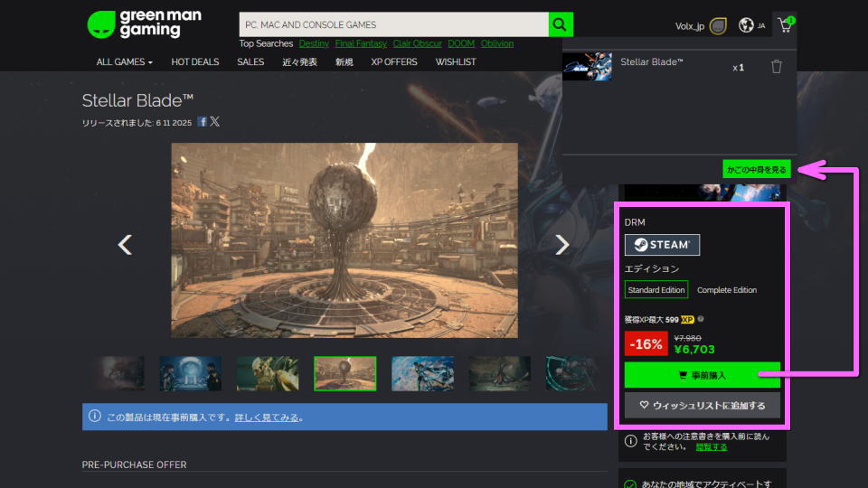The width and height of the screenshot is (868, 488).
Task: Click the XP help question mark icon
Action: click(701, 319)
